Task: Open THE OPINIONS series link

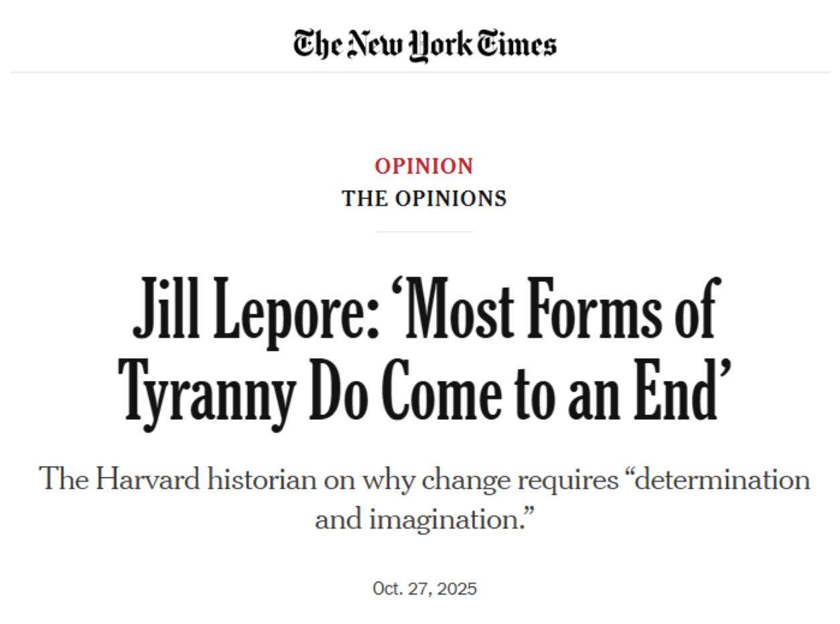Action: click(424, 199)
